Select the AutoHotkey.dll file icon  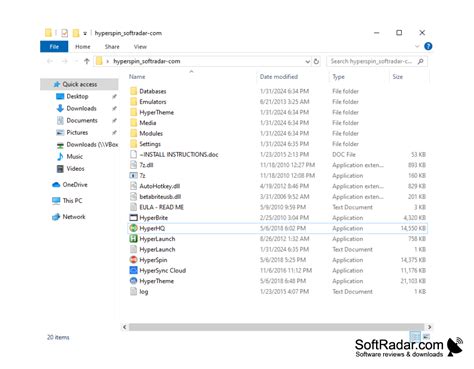(133, 186)
